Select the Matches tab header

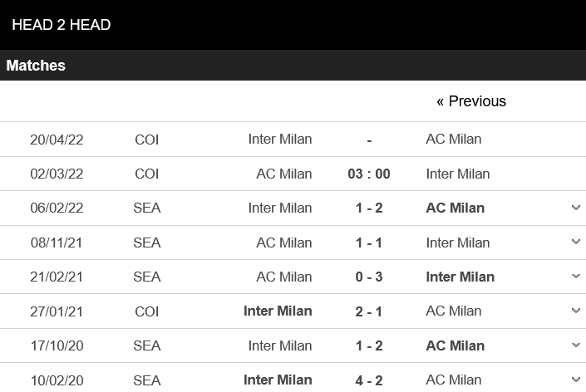[36, 66]
